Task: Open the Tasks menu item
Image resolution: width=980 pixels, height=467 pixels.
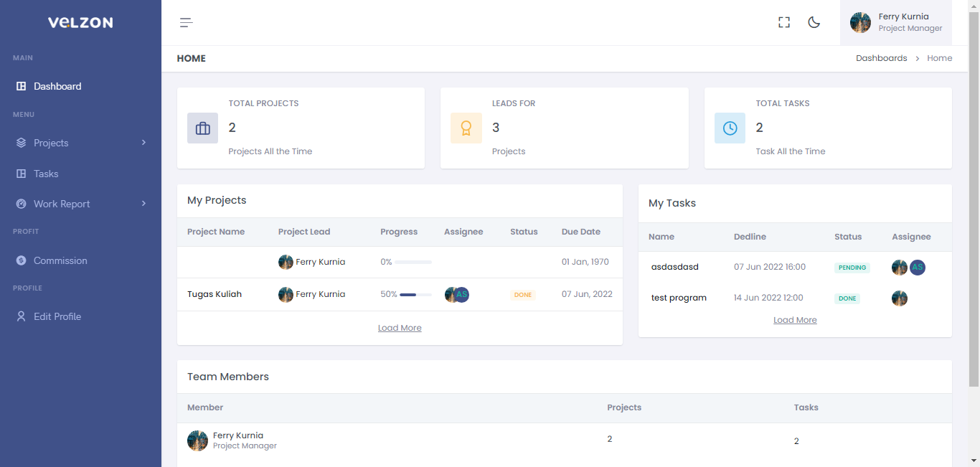Action: [46, 174]
